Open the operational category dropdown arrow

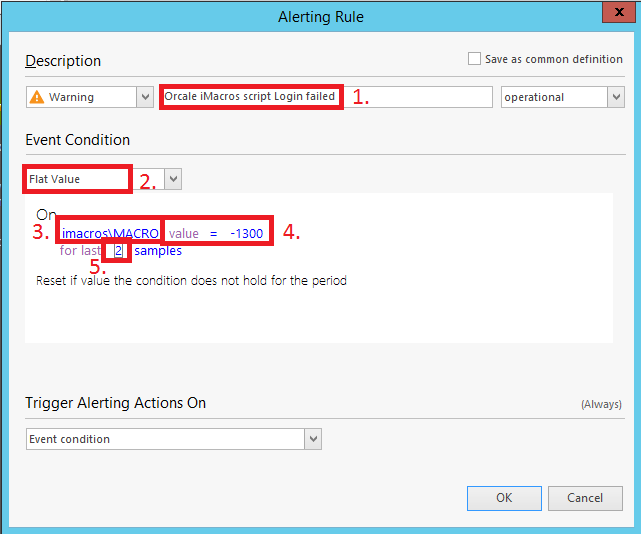tap(616, 97)
